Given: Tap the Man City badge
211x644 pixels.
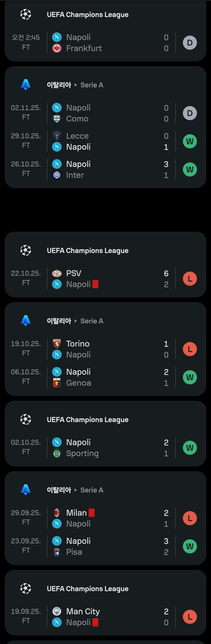Looking at the screenshot, I should [57, 611].
